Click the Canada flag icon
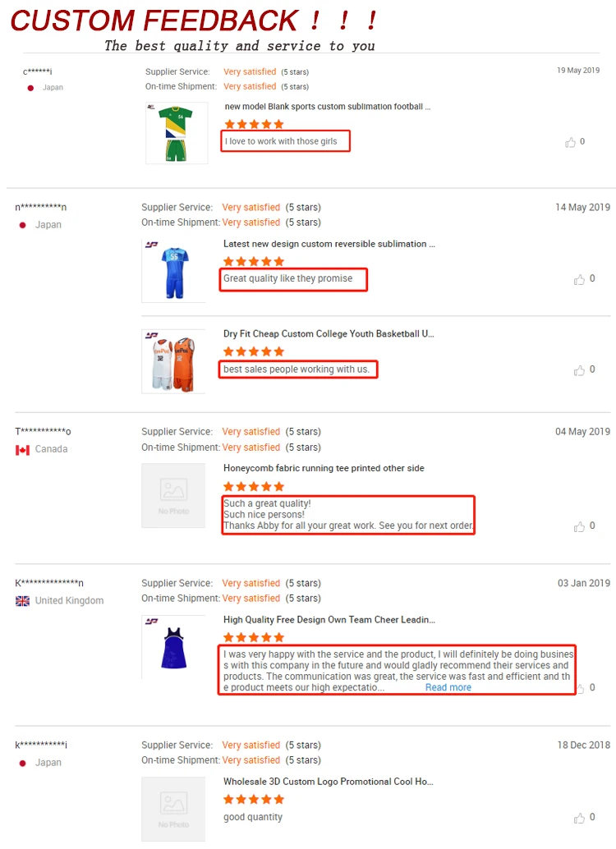616x849 pixels. [x=22, y=450]
